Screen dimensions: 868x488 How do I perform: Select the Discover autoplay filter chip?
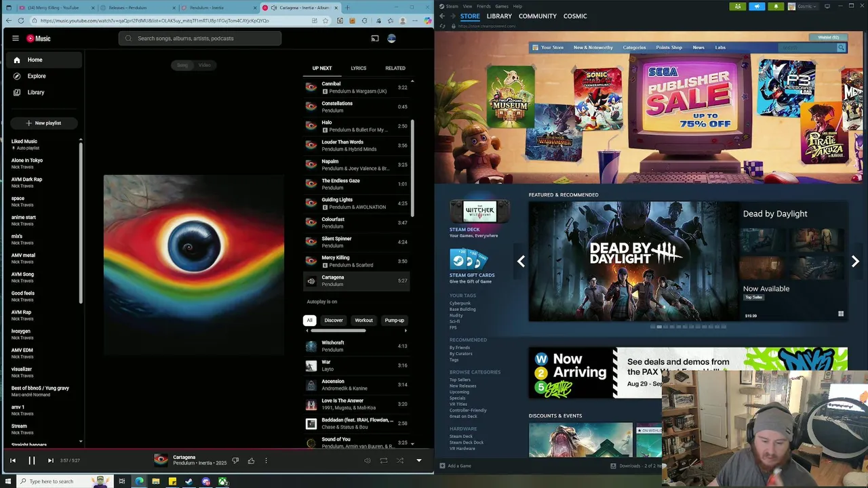coord(334,320)
